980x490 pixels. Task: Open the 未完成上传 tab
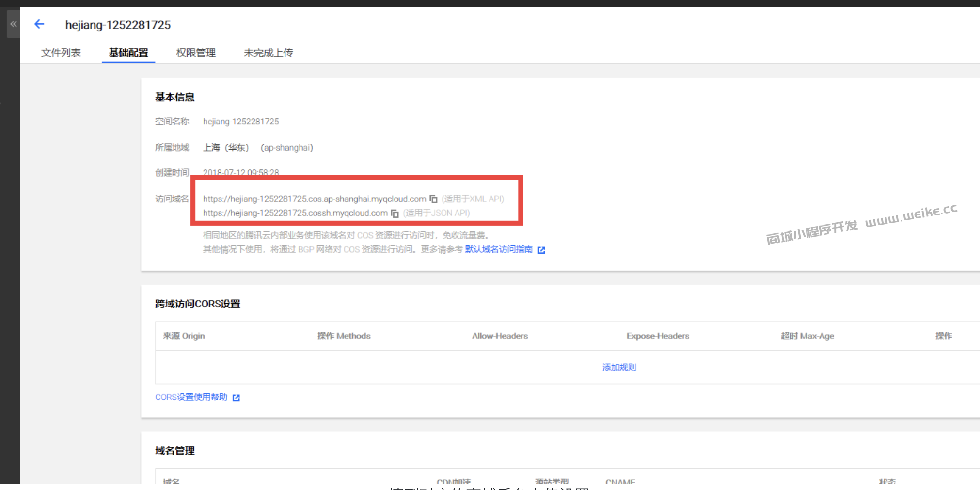coord(268,53)
